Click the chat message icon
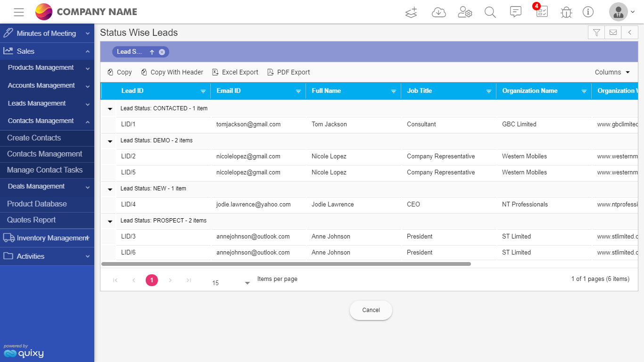This screenshot has width=644, height=362. (515, 12)
